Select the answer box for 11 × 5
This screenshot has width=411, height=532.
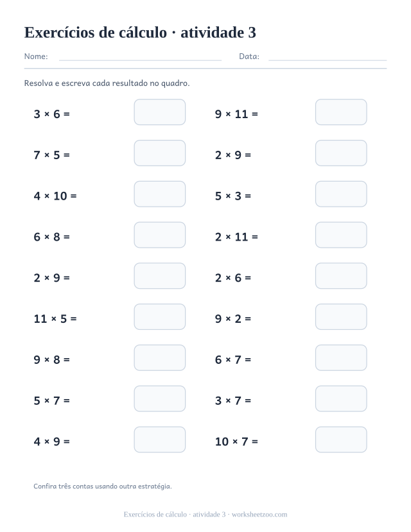pos(160,317)
